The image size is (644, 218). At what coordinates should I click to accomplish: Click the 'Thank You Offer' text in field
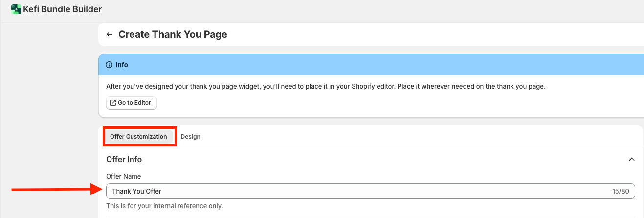[136, 191]
